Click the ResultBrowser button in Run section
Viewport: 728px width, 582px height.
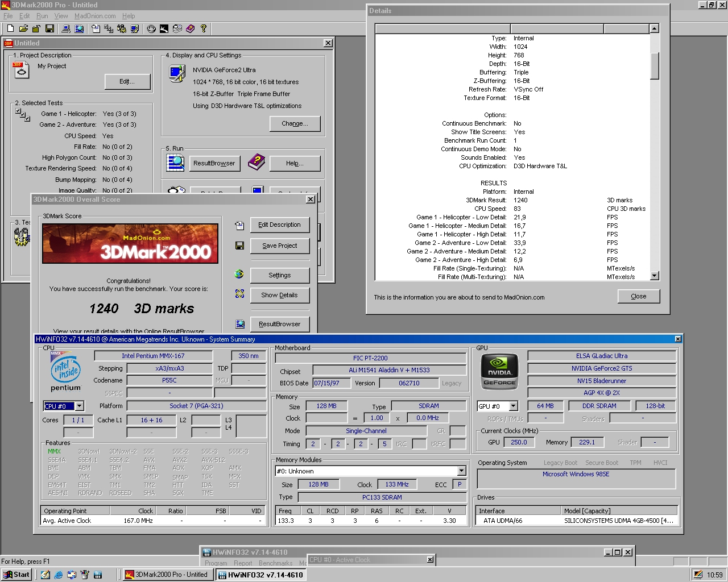214,163
